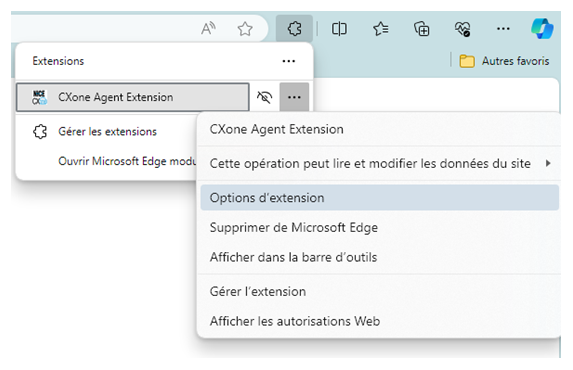Screen dimensions: 573x370
Task: Open the Extensions panel more options
Action: click(289, 61)
